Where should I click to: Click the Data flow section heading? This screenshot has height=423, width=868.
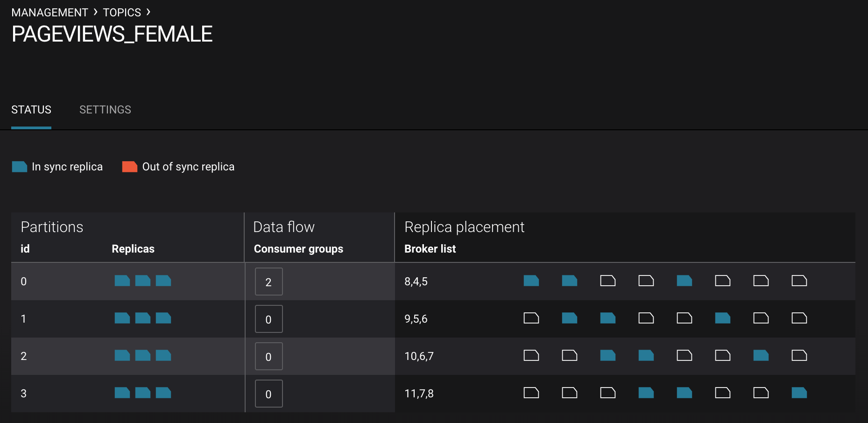pyautogui.click(x=284, y=227)
